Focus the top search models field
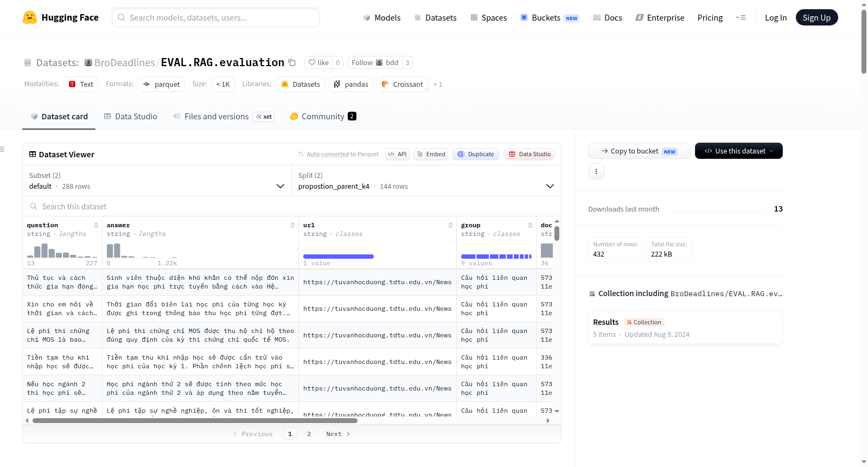 216,17
